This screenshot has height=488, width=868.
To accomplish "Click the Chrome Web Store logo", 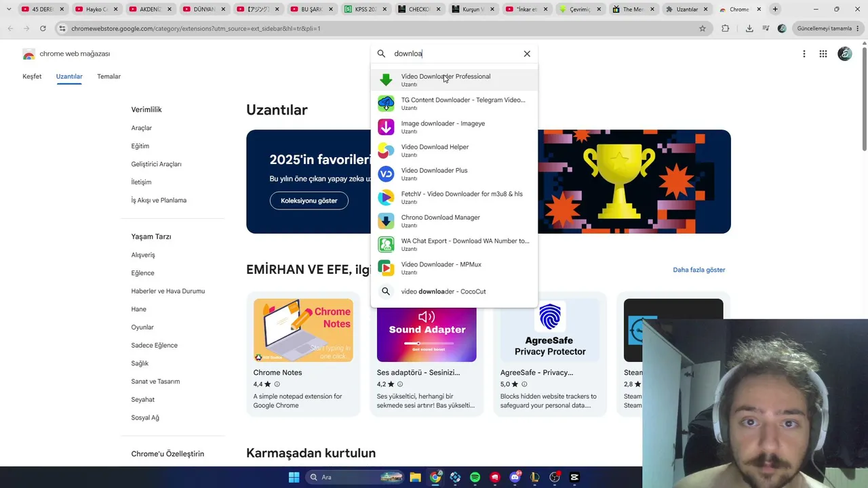I will click(28, 54).
